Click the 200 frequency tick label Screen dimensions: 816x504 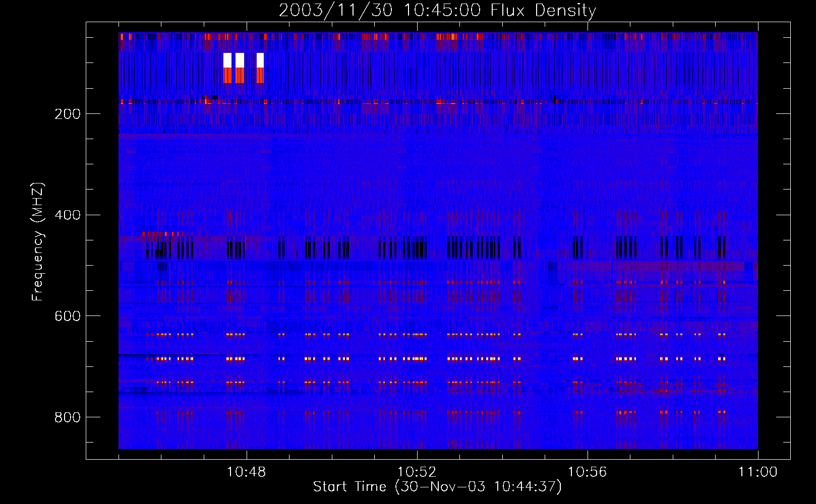coord(68,114)
